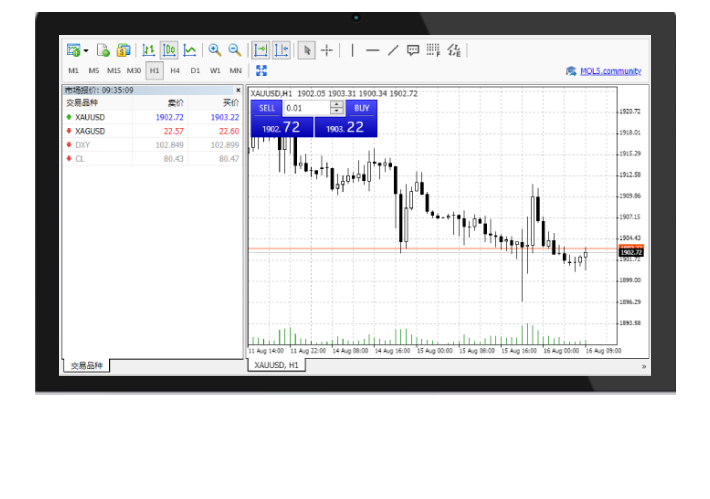Toggle chart auto-scroll to latest bar
Image resolution: width=710 pixels, height=499 pixels.
pos(260,50)
